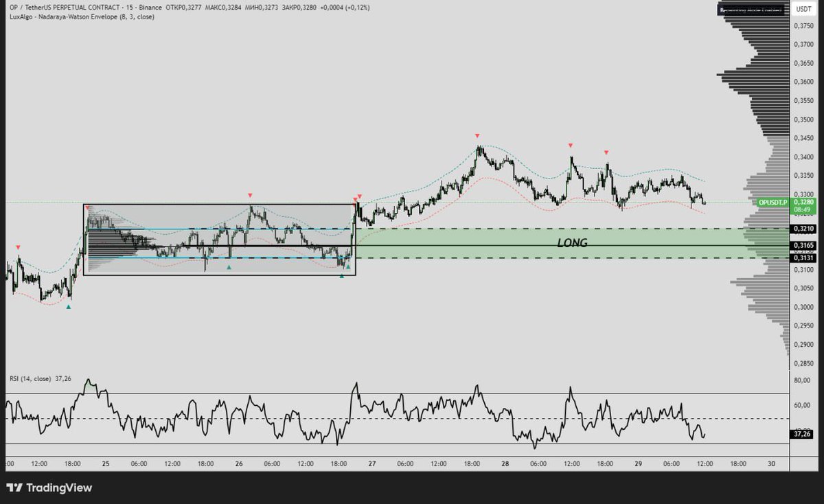Click the 08:49 countdown timer label
824x504 pixels.
pyautogui.click(x=801, y=210)
